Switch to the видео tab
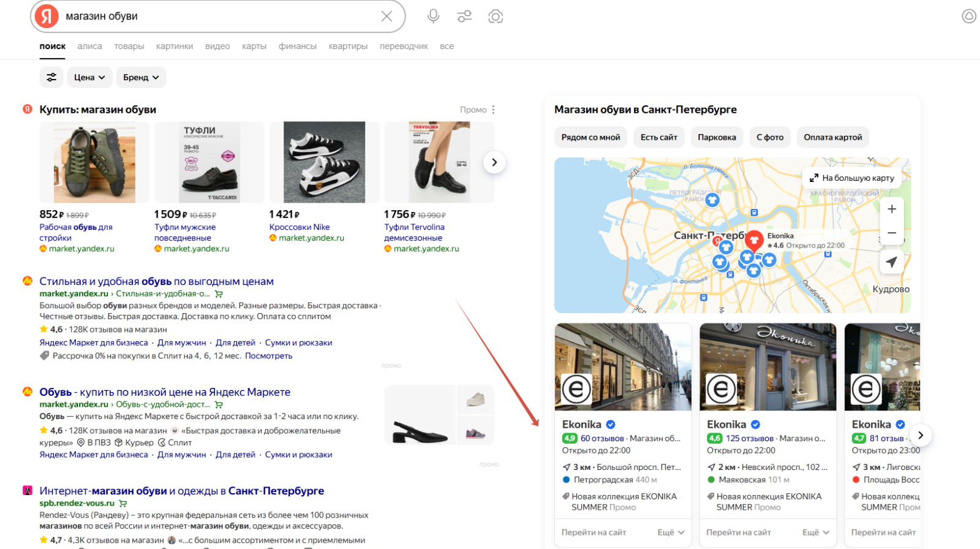 [x=217, y=46]
